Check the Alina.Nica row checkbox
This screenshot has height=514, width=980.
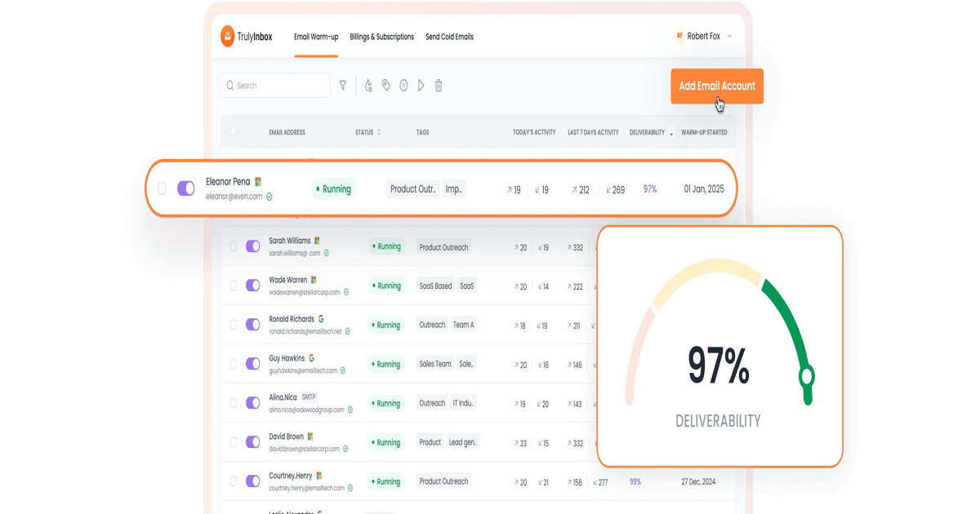pyautogui.click(x=234, y=403)
